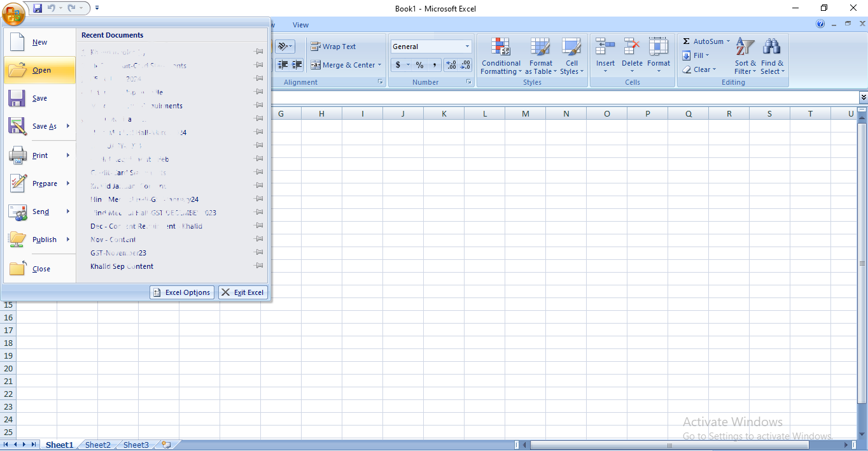The image size is (868, 451).
Task: Click the Insert Worksheet tab icon
Action: point(166,445)
